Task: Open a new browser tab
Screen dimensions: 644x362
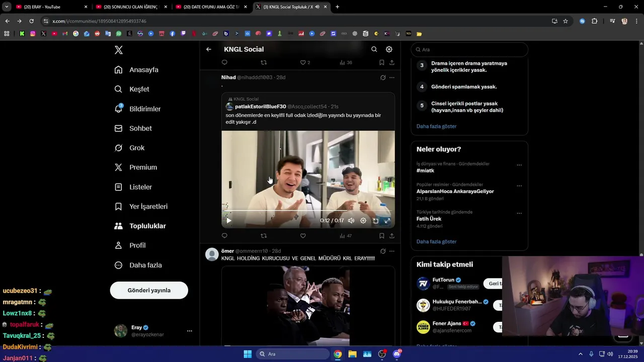Action: [x=337, y=7]
